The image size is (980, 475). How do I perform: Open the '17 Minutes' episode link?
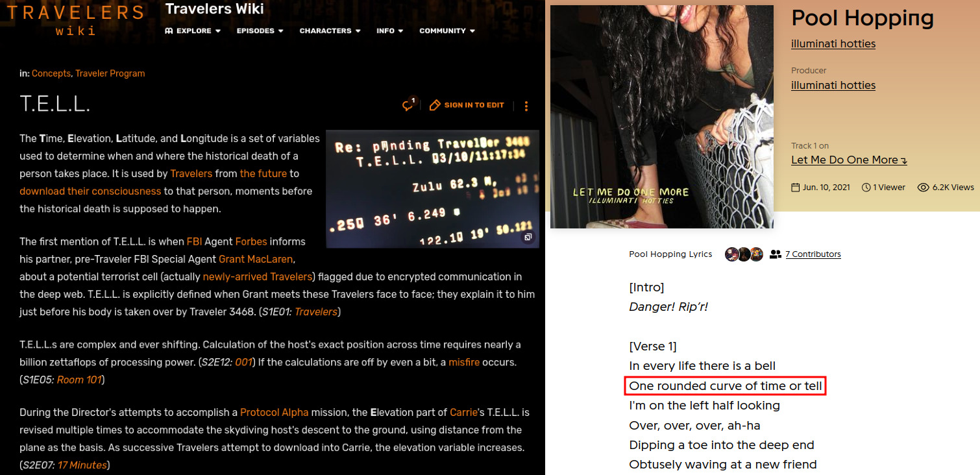(x=82, y=465)
